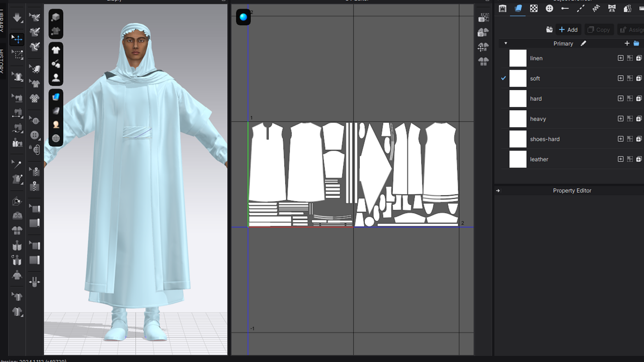The width and height of the screenshot is (644, 362).
Task: Click the grid icon in shoes-hard row
Action: 630,139
